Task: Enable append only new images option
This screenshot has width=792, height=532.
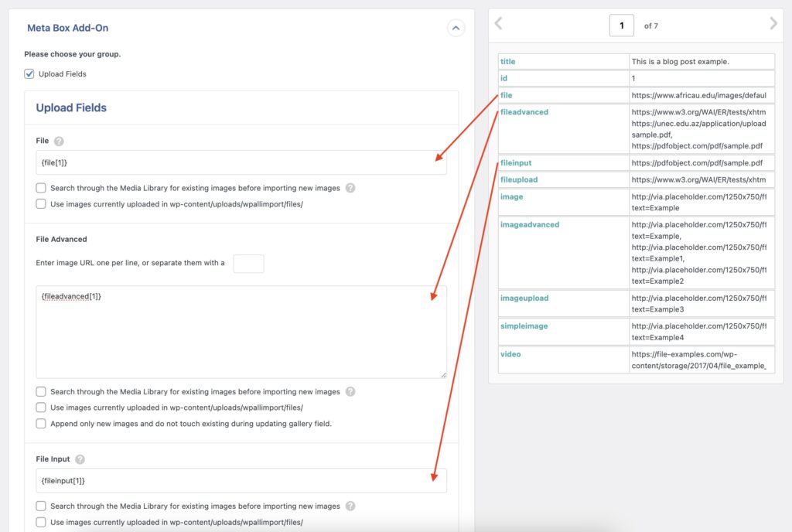Action: [x=40, y=423]
